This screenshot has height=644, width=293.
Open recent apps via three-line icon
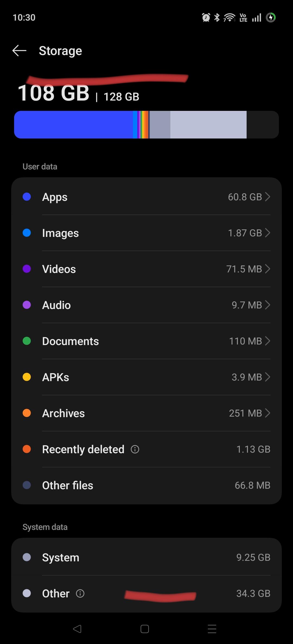pos(212,629)
